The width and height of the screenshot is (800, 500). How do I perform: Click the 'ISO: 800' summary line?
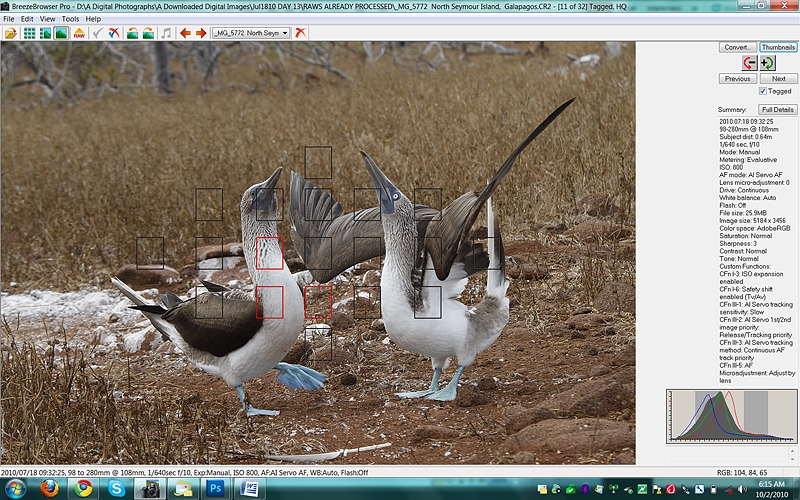click(x=731, y=167)
